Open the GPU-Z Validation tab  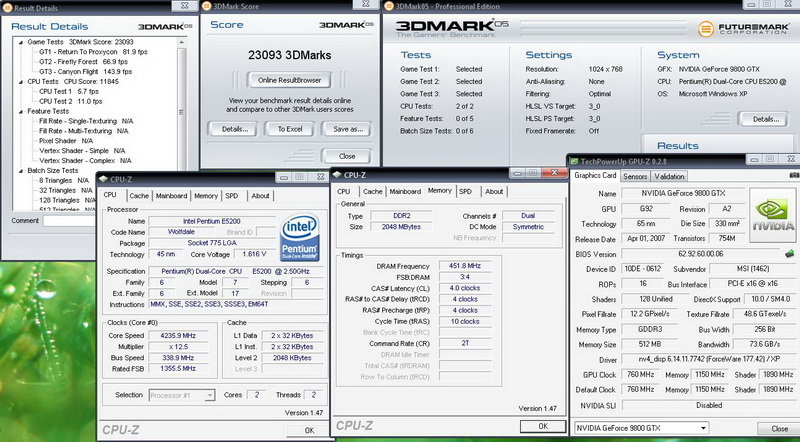pyautogui.click(x=669, y=177)
